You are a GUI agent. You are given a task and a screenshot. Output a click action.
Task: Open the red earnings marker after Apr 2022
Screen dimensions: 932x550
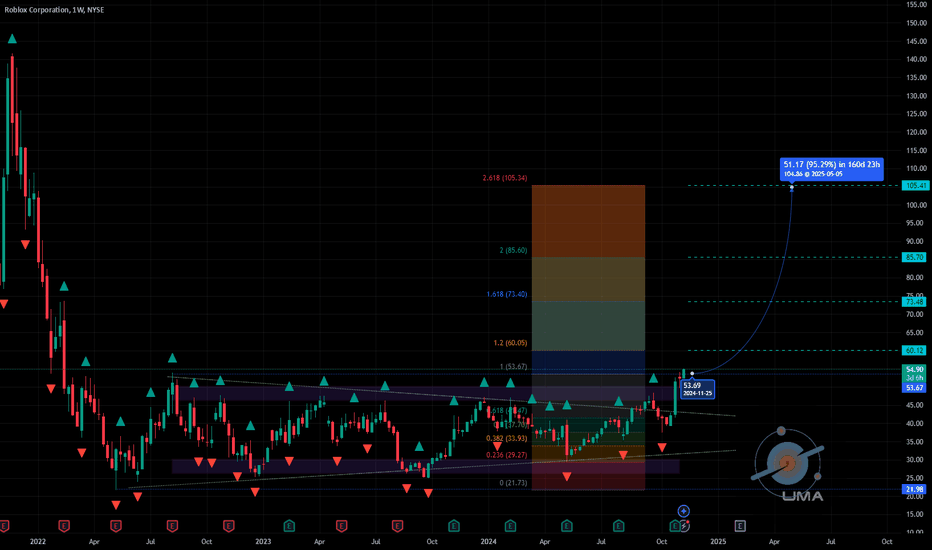[x=116, y=526]
